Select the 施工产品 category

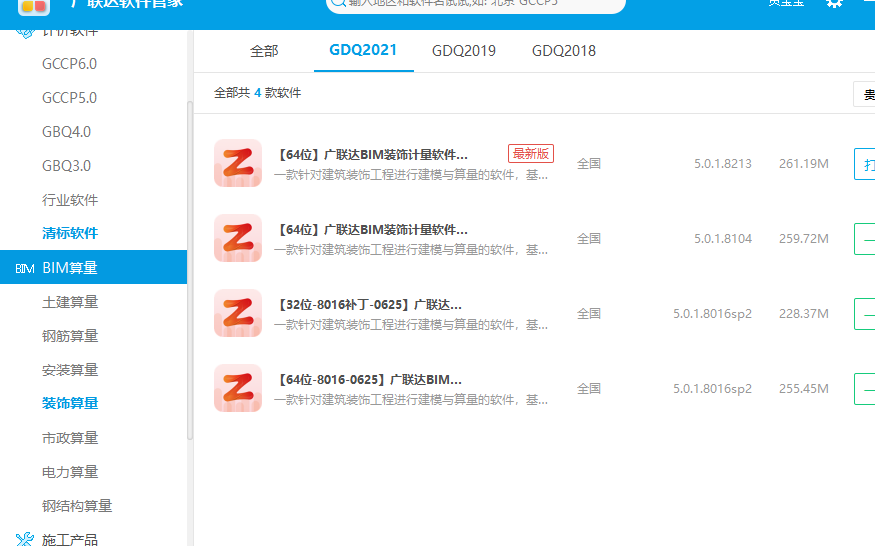[70, 539]
